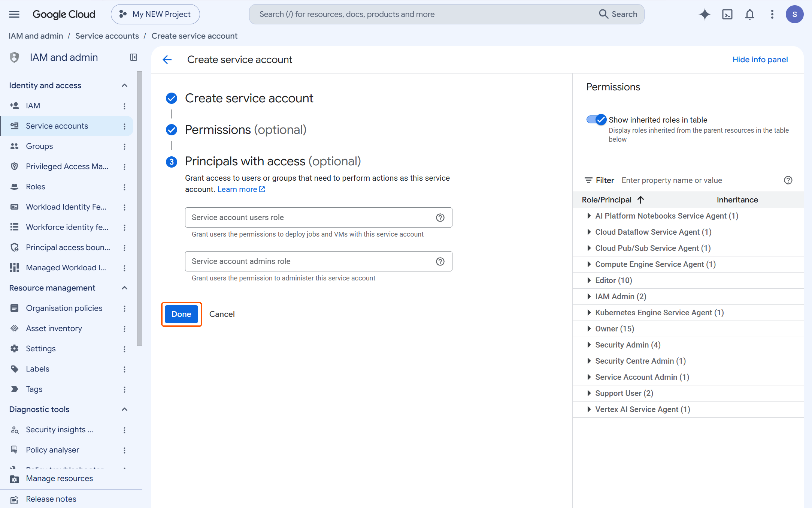
Task: Click the IAM and admin shield icon
Action: coord(14,57)
